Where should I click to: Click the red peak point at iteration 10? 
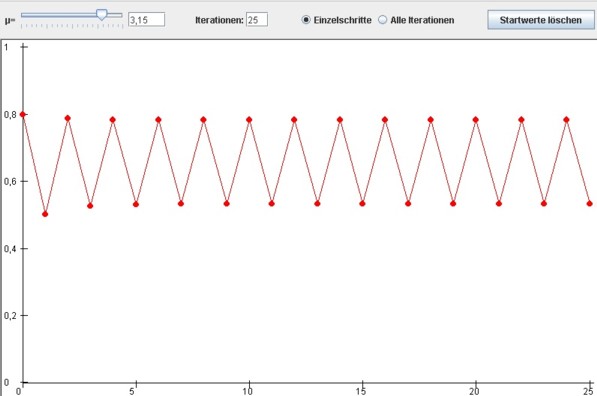[x=249, y=120]
